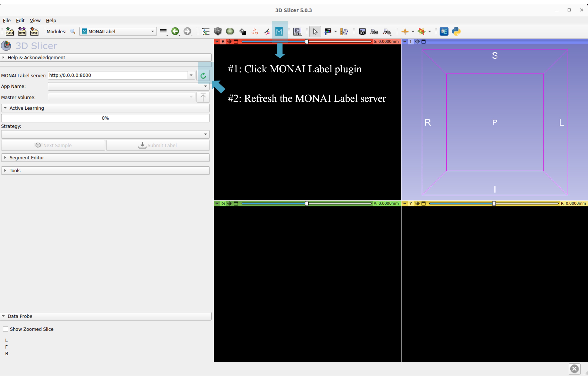
Task: Open the Strategy dropdown
Action: [x=105, y=134]
